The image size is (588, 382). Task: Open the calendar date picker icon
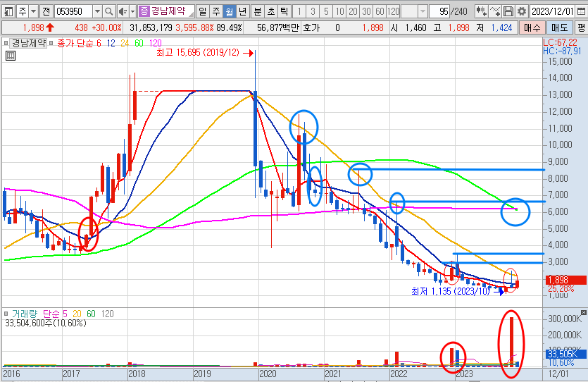click(581, 12)
